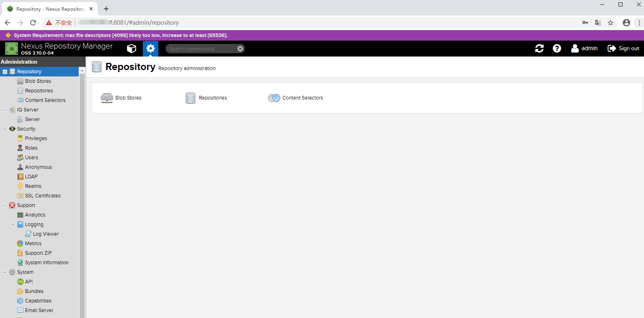This screenshot has height=318, width=644.
Task: Open SSL Certificates
Action: coord(39,196)
